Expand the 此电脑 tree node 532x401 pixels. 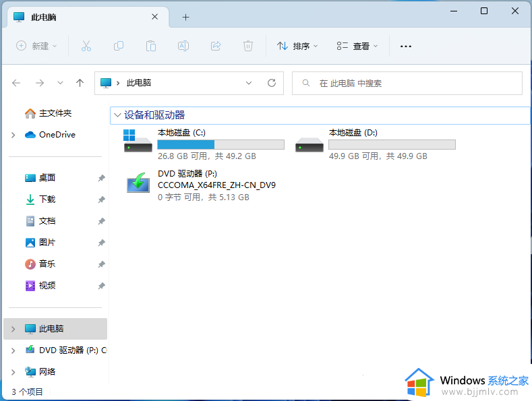pos(13,329)
